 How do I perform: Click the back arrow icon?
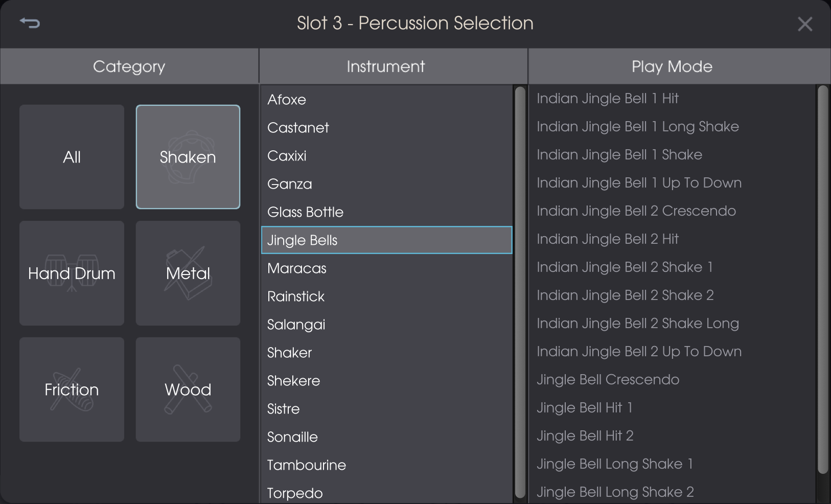coord(30,23)
